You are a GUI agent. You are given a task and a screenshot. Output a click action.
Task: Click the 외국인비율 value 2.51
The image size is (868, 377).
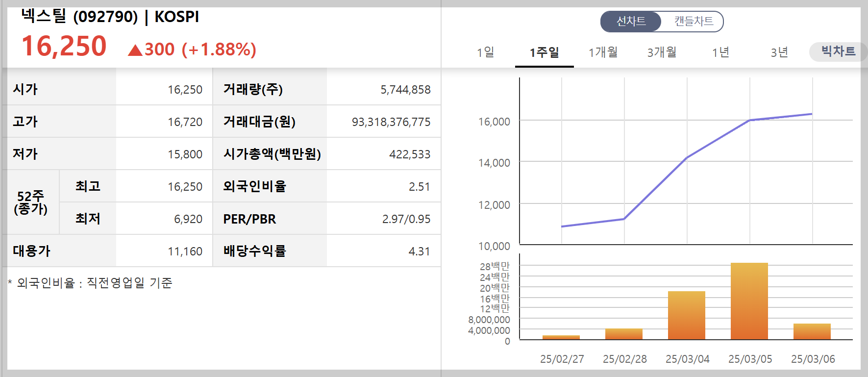[419, 186]
